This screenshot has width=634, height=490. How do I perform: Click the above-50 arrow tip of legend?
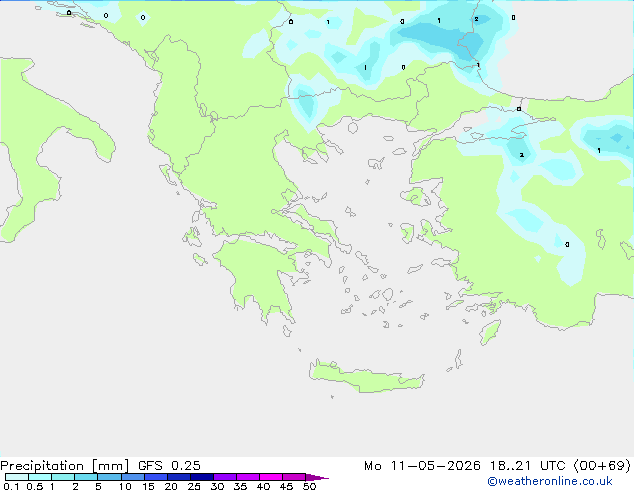(x=317, y=477)
